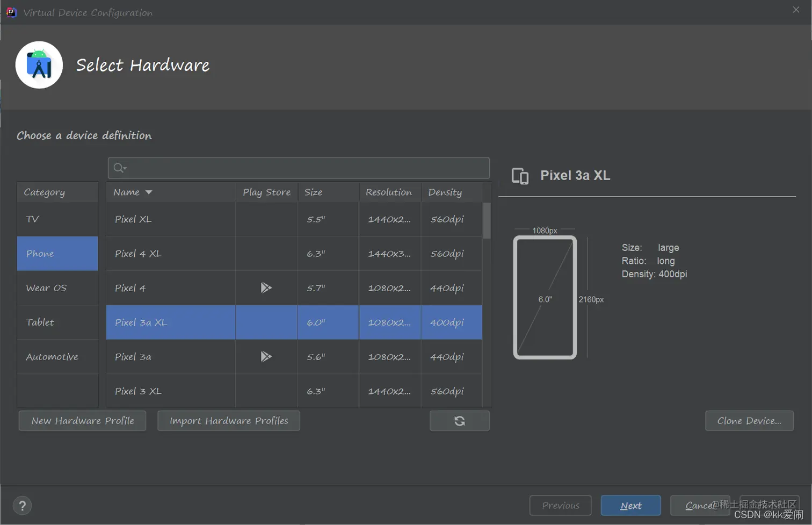Click the Android Studio logo icon
Image resolution: width=812 pixels, height=525 pixels.
click(x=39, y=65)
